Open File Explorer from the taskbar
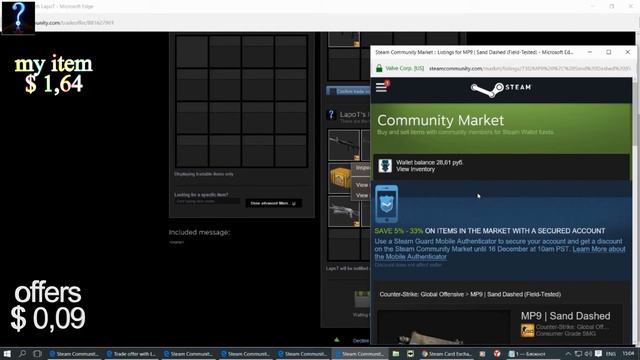 coord(396,353)
